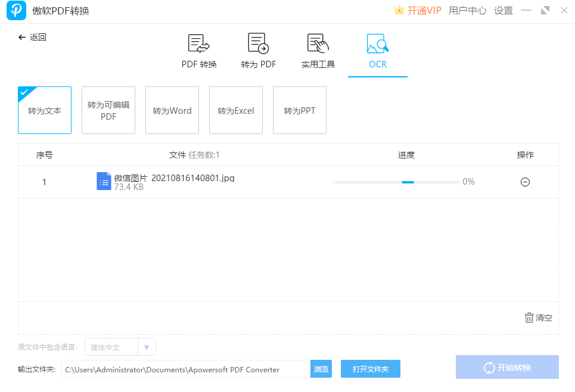Switch to the 转为 PDF tab
The image size is (575, 392).
(x=259, y=51)
